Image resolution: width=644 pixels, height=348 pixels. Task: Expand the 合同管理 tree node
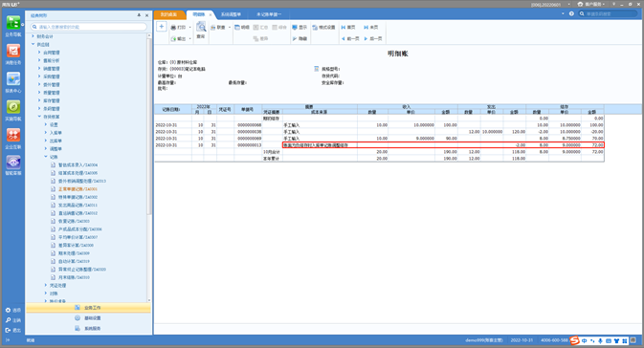pyautogui.click(x=39, y=53)
